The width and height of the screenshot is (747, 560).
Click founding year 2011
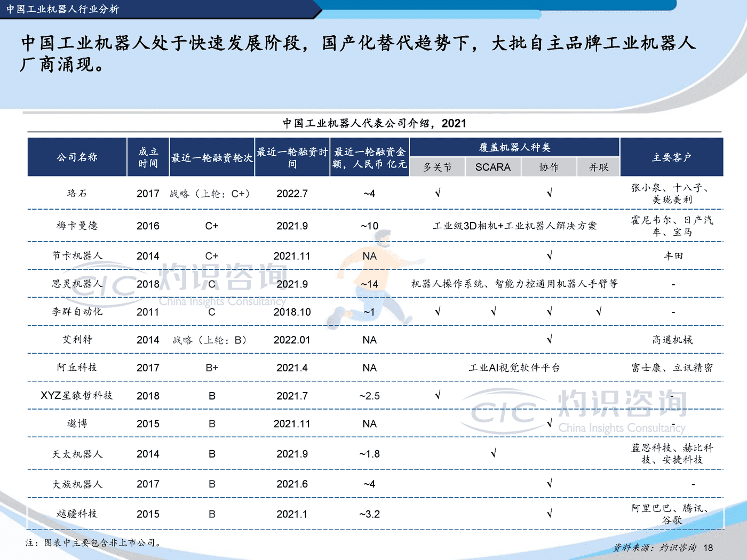(x=148, y=312)
